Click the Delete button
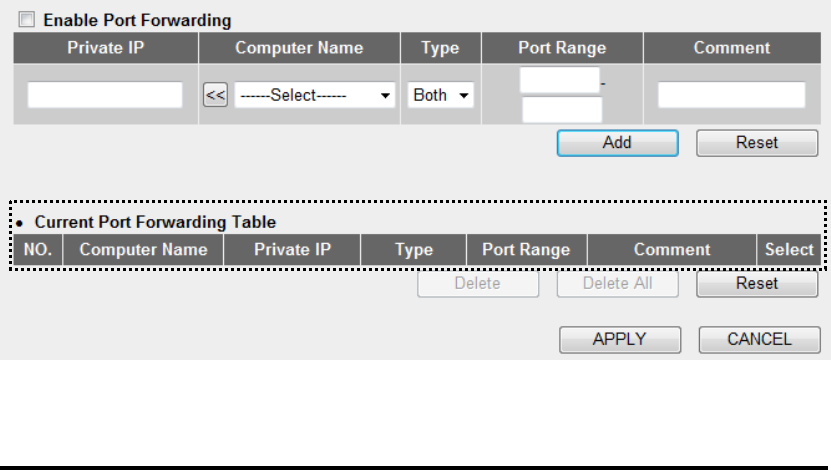This screenshot has height=470, width=831. (478, 283)
